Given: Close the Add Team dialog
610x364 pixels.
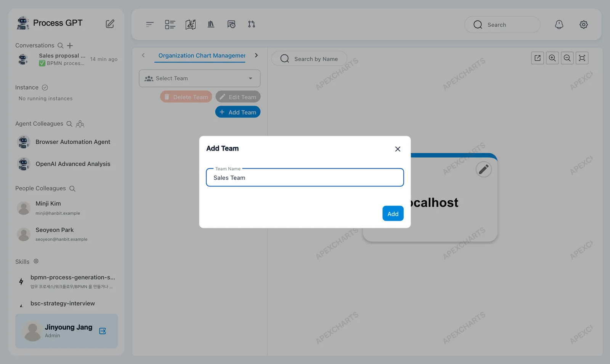Looking at the screenshot, I should click(x=398, y=149).
